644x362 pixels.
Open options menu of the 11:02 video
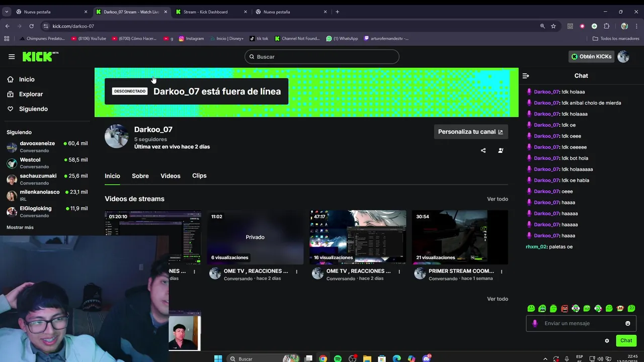297,271
